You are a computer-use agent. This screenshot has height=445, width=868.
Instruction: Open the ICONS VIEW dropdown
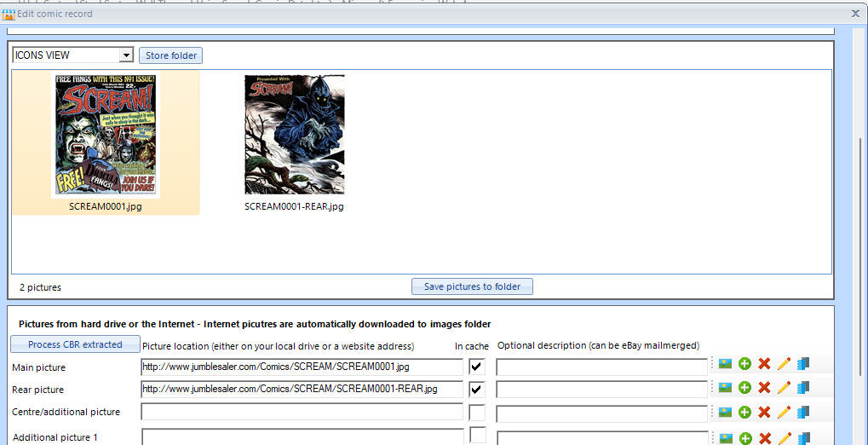pyautogui.click(x=127, y=55)
